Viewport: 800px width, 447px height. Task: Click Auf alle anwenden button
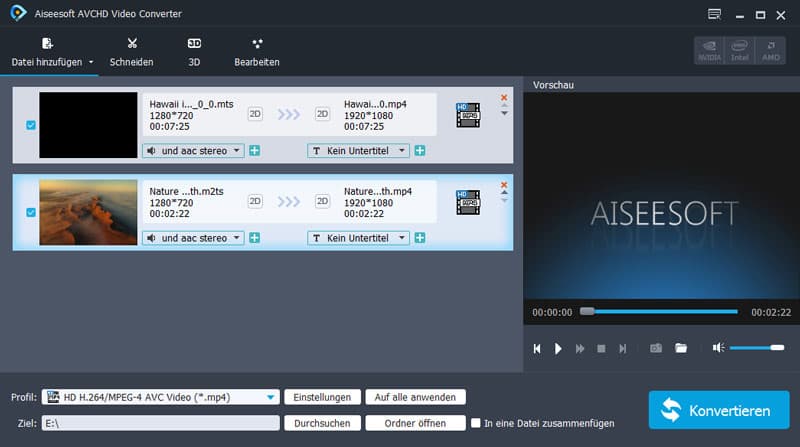coord(415,397)
